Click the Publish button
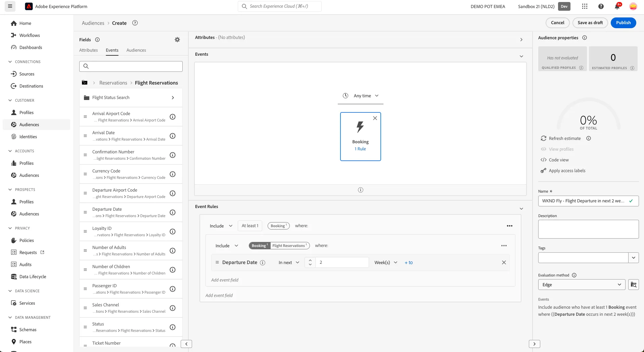644x352 pixels. point(623,22)
